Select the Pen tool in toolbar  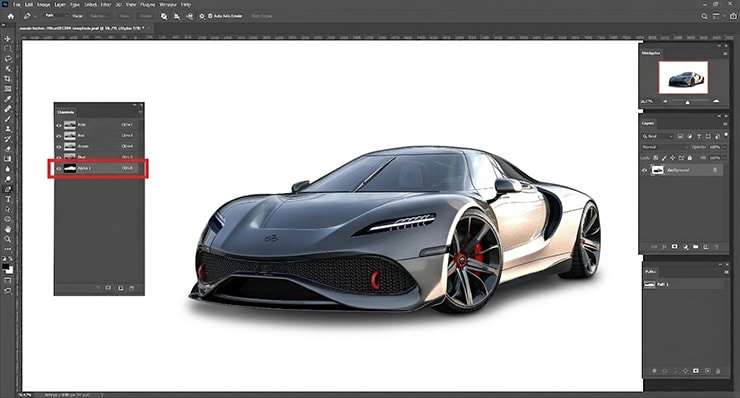point(8,189)
